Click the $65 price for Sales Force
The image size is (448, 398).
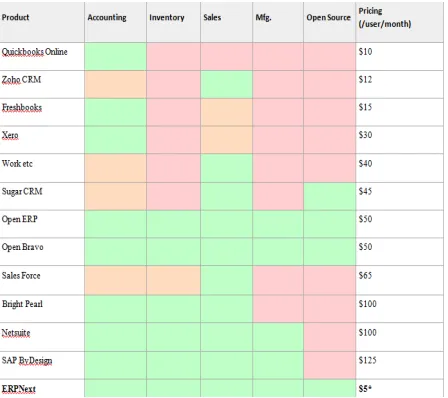[365, 276]
